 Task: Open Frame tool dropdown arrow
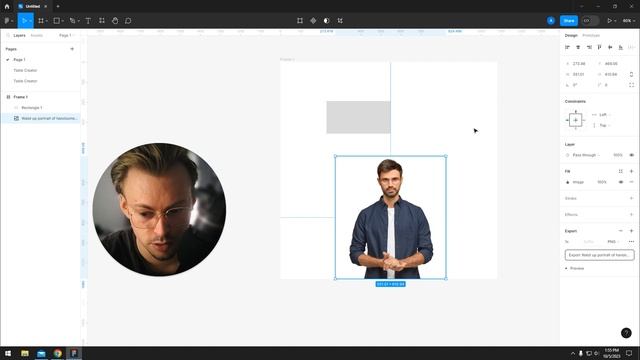tap(47, 21)
